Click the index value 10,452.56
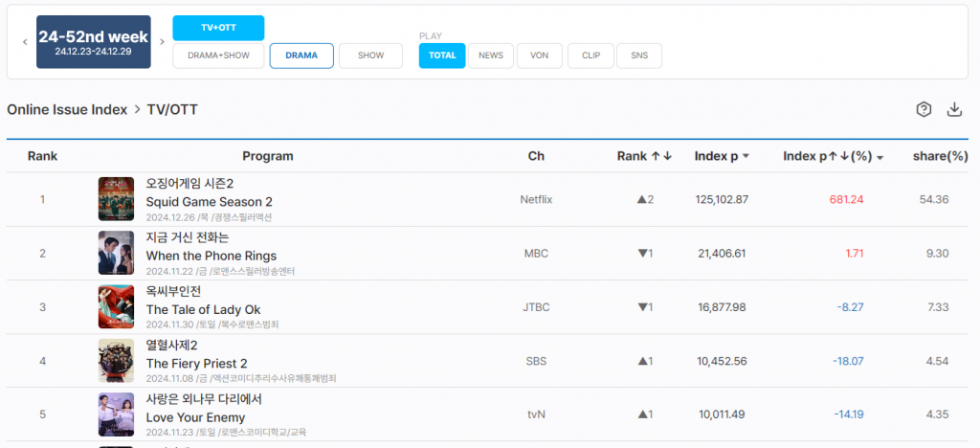 pos(722,361)
